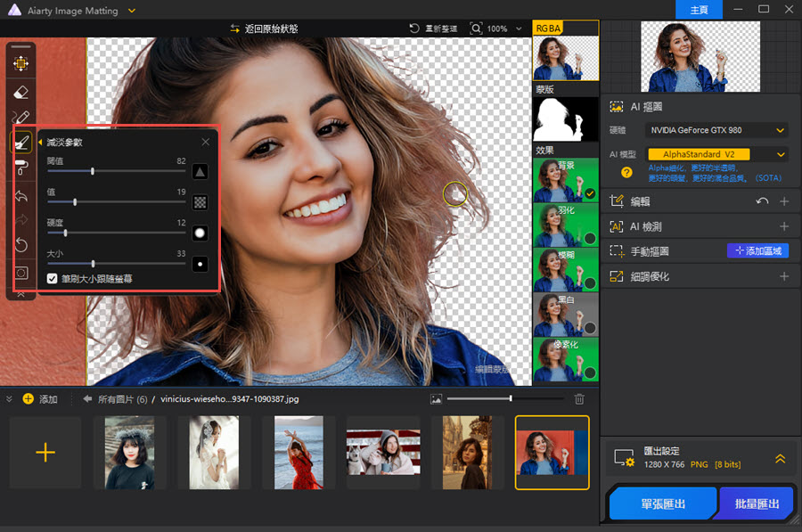This screenshot has width=802, height=532.
Task: Open the 100% zoom level dropdown
Action: [520, 29]
